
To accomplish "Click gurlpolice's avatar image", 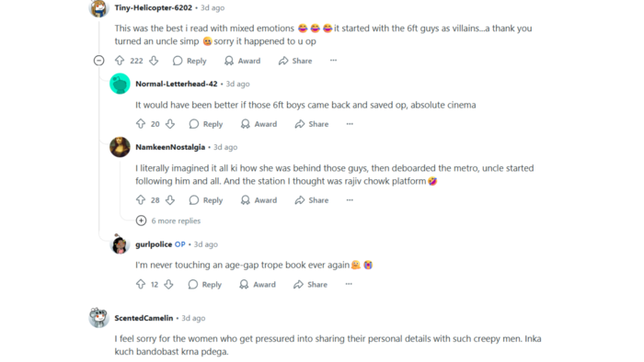I will (120, 243).
